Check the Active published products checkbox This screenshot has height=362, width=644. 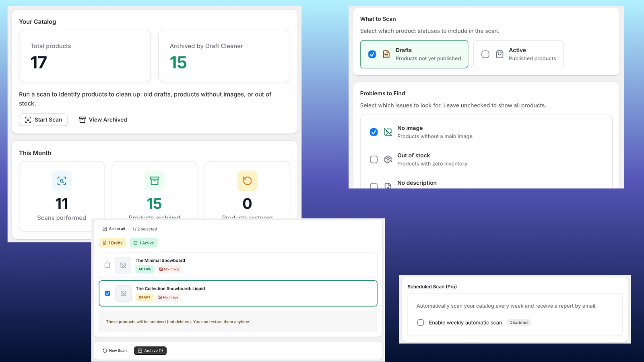point(485,54)
